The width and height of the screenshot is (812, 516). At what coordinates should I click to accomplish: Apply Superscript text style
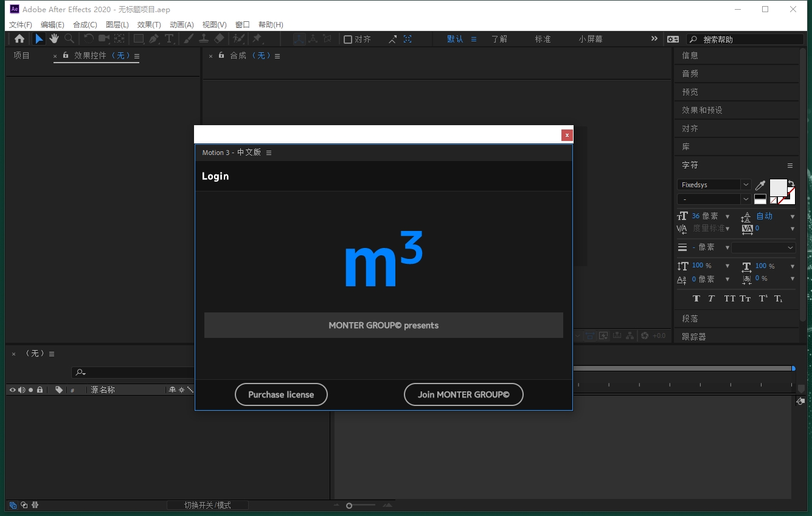coord(763,298)
